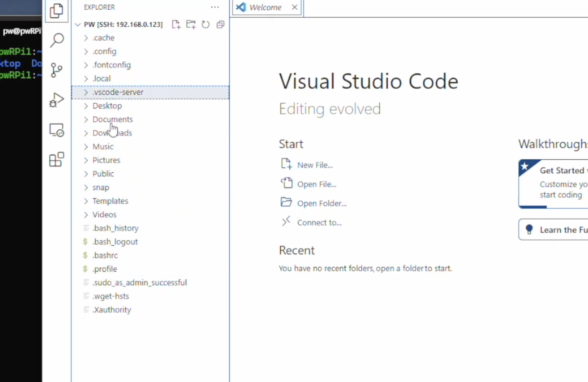Refresh the Explorer file tree
The width and height of the screenshot is (588, 382).
(x=205, y=25)
